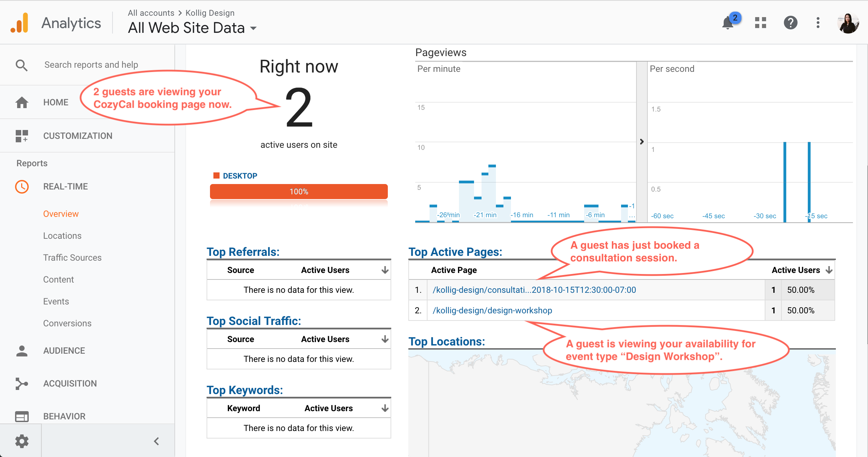This screenshot has width=868, height=457.
Task: Open the Google apps grid icon
Action: tap(760, 23)
